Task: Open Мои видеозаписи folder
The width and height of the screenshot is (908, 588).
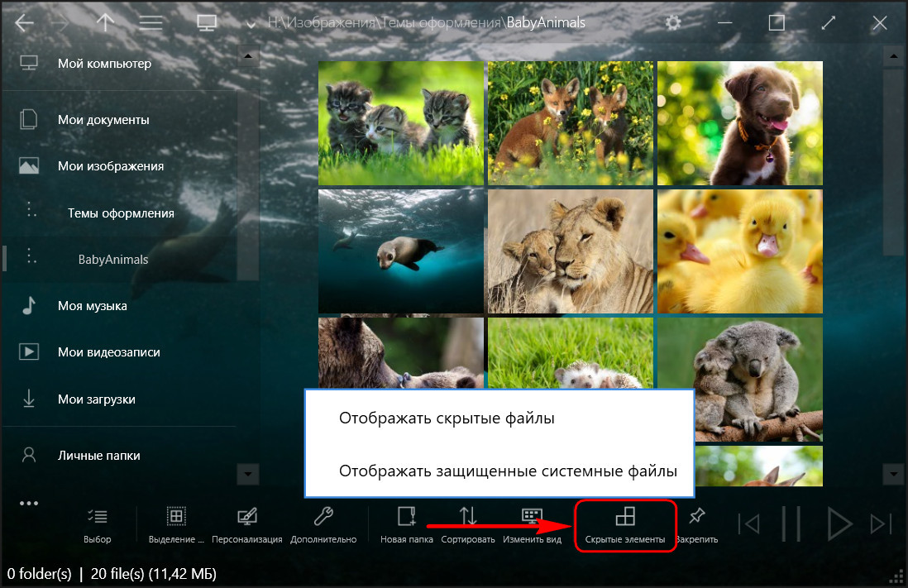Action: pyautogui.click(x=109, y=351)
